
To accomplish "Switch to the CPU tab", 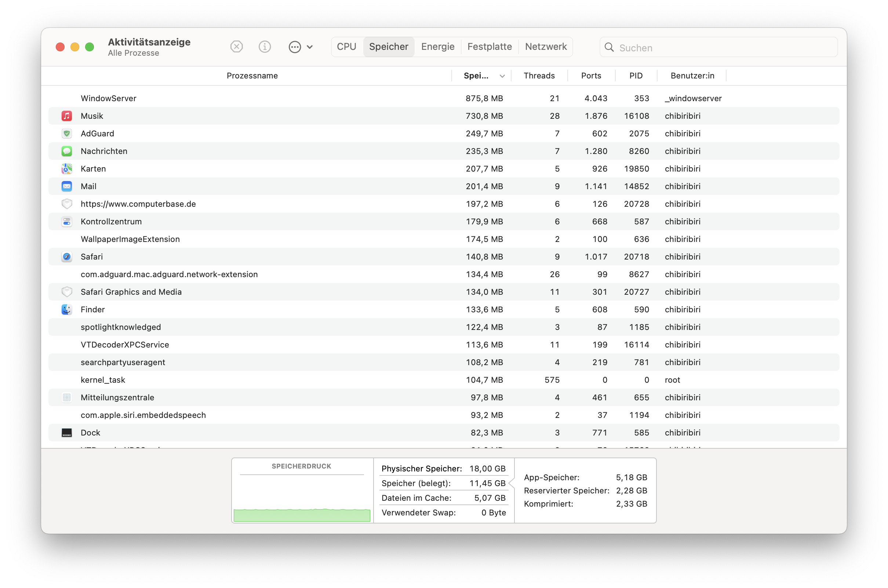I will pos(346,47).
